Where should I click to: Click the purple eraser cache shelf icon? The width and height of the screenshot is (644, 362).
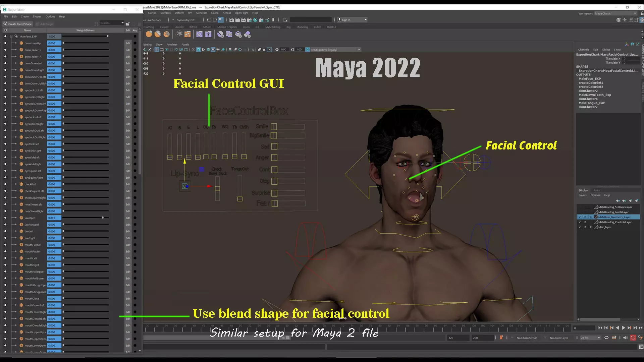click(247, 34)
